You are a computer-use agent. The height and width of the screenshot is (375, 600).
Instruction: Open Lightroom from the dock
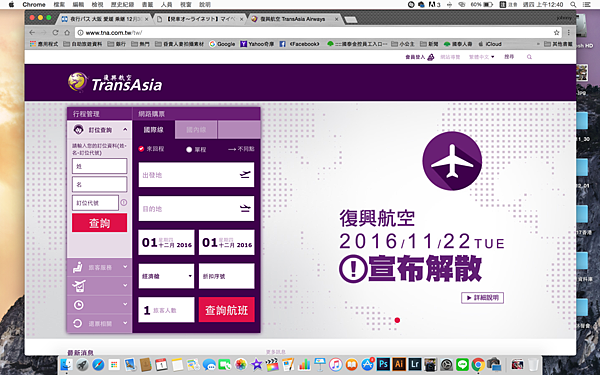point(415,364)
